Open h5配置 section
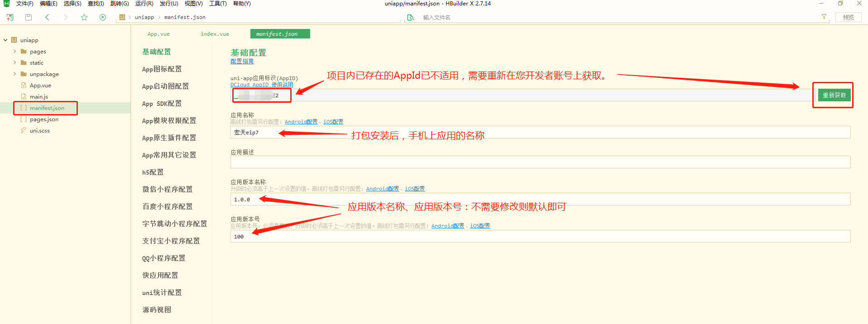868x324 pixels. 153,172
